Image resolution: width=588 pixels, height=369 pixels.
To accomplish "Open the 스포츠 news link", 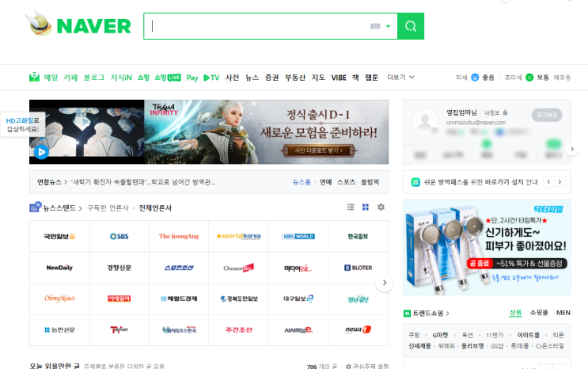I will [346, 182].
